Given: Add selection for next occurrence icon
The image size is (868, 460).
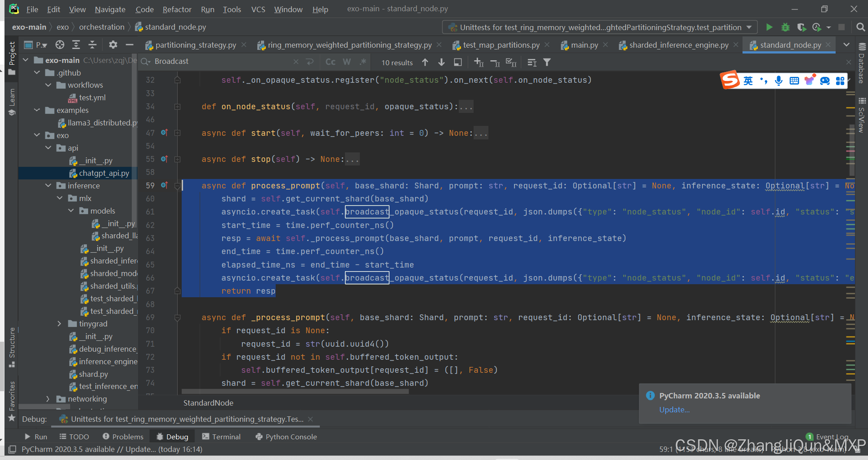Looking at the screenshot, I should pyautogui.click(x=479, y=62).
